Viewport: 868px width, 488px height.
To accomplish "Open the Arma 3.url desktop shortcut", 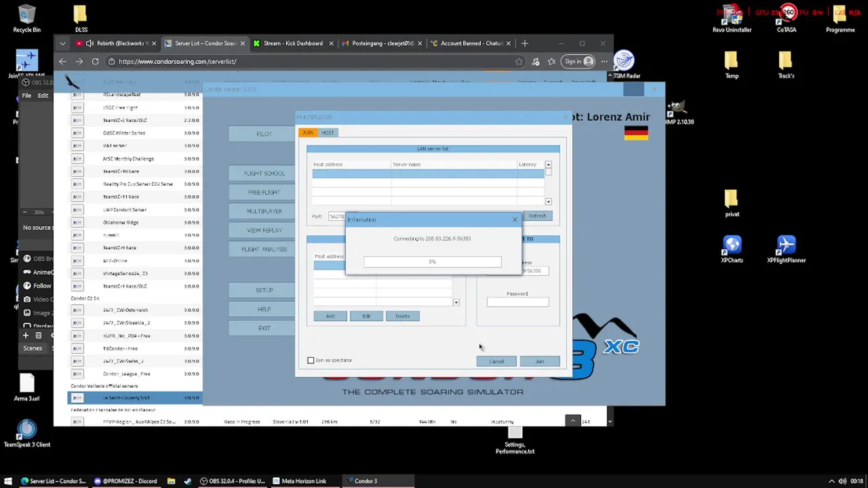I will point(26,387).
